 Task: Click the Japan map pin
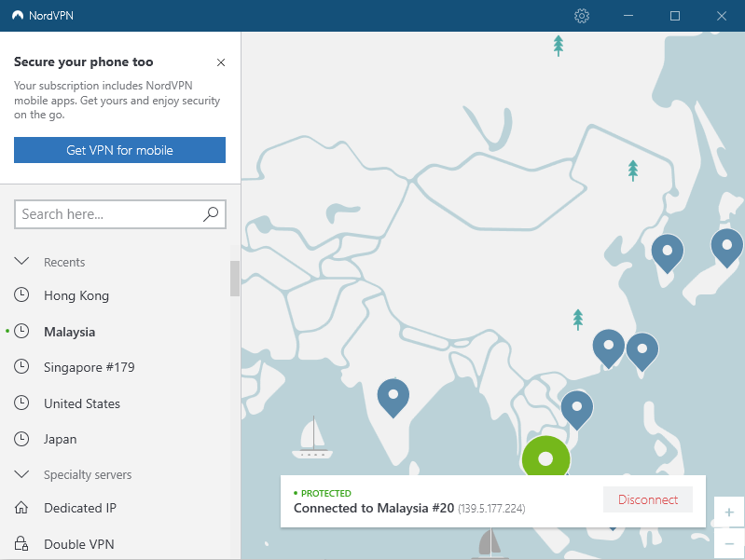[x=727, y=248]
